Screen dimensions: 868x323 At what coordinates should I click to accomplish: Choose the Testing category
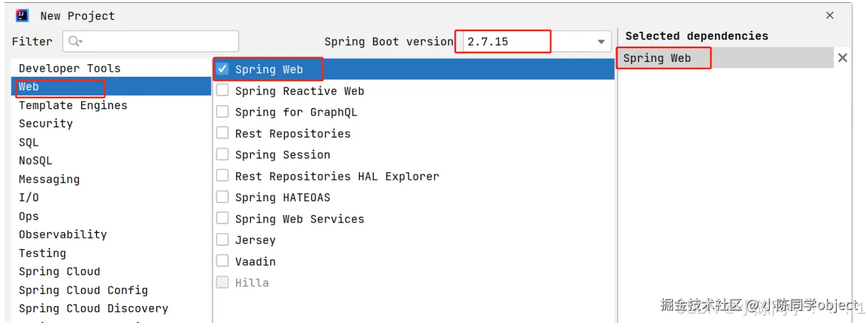click(x=111, y=253)
